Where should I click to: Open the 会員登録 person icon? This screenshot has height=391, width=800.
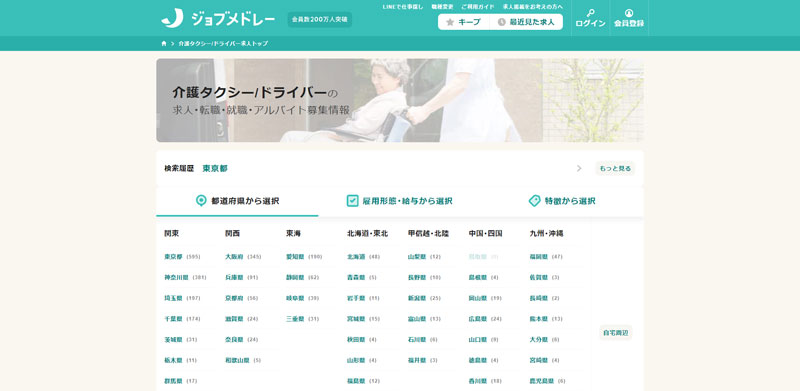629,13
